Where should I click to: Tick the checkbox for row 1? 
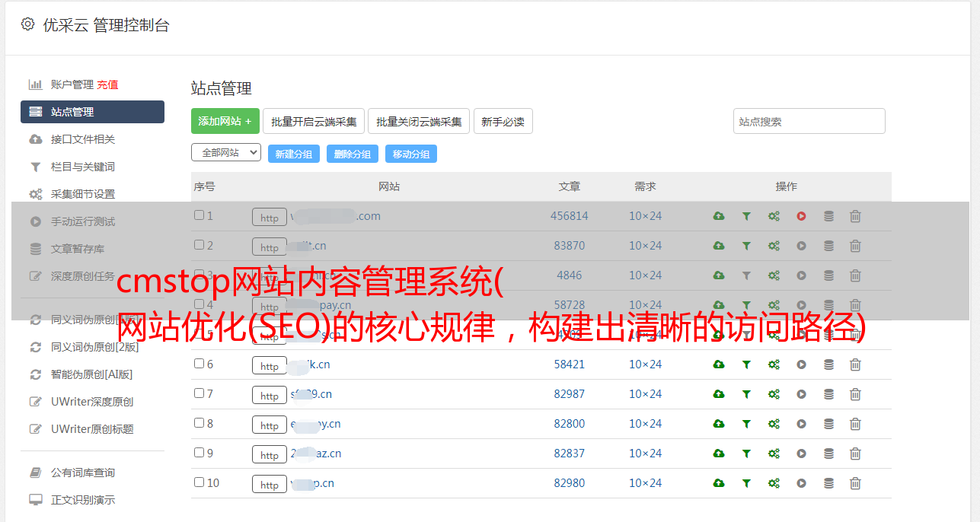click(x=199, y=215)
